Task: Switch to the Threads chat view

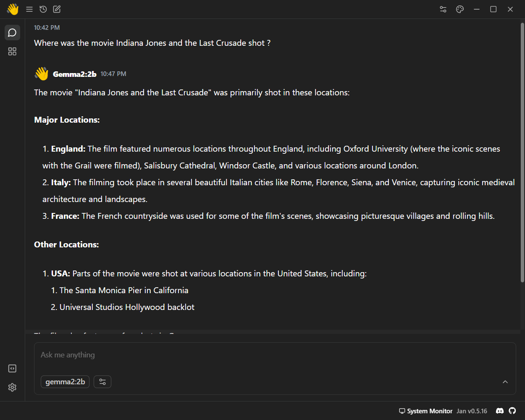Action: 12,33
